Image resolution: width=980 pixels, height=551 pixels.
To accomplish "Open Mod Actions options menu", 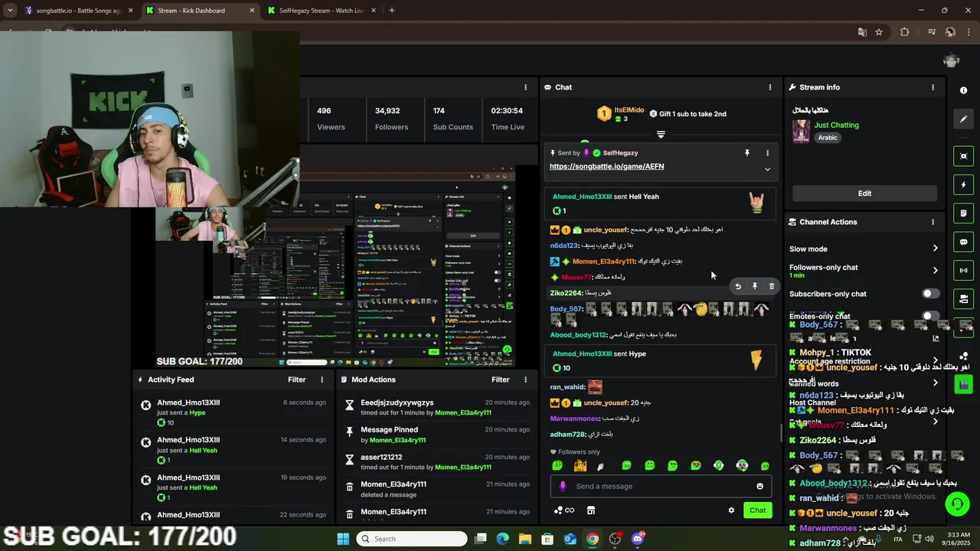I will click(525, 380).
